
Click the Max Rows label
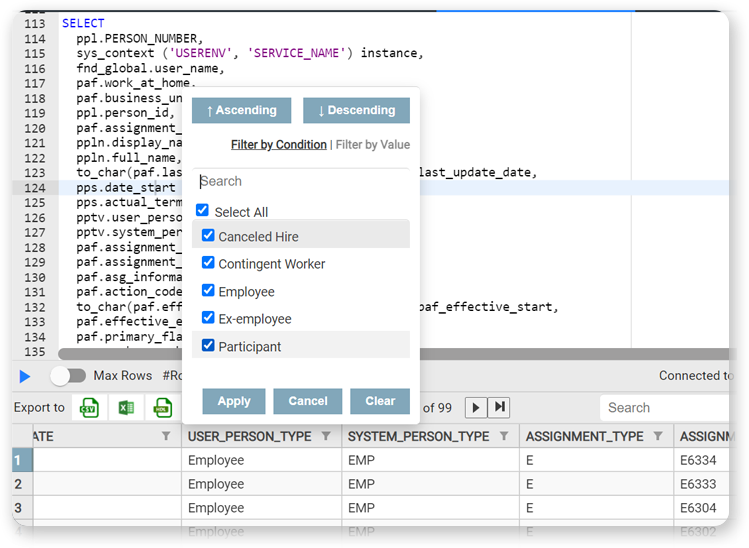[x=123, y=376]
